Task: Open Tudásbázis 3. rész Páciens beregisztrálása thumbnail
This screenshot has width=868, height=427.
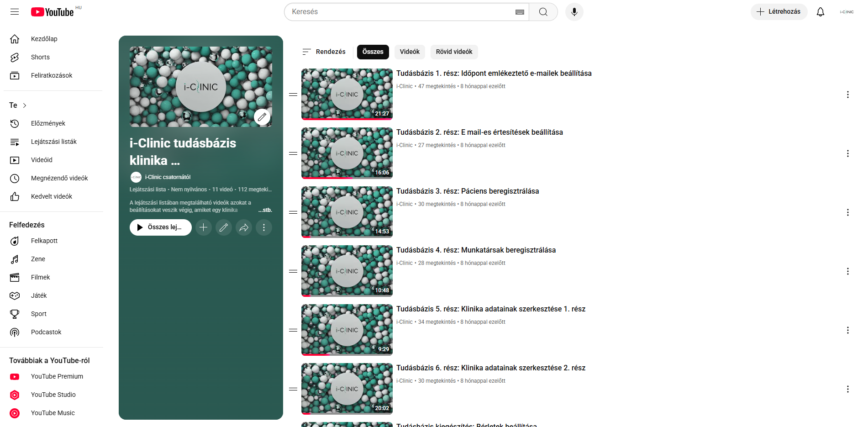Action: tap(347, 212)
